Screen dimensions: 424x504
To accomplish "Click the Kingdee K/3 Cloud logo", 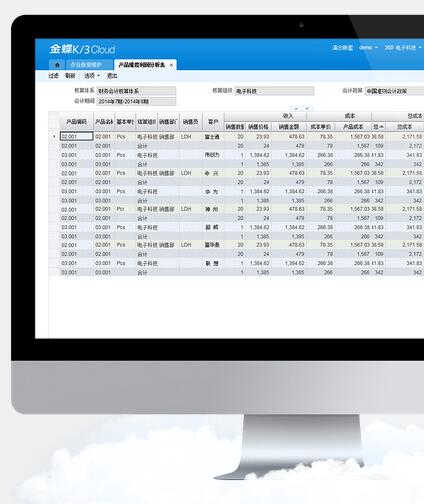I will [82, 49].
